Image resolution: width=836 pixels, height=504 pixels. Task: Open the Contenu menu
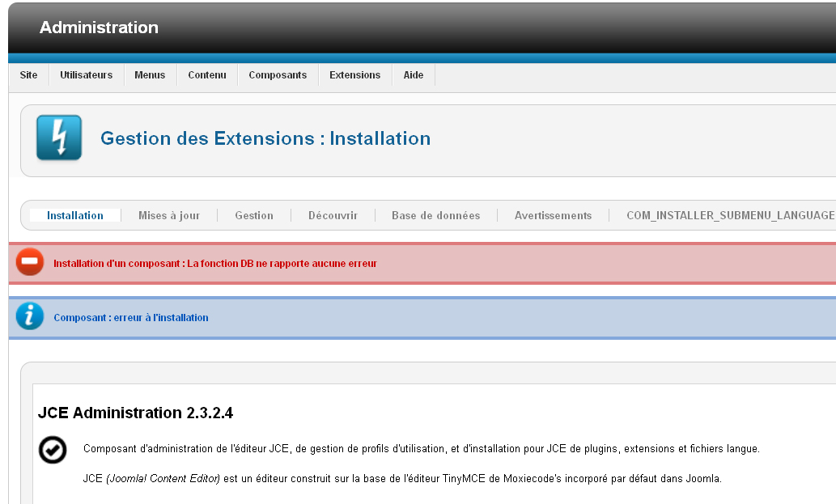pyautogui.click(x=207, y=75)
